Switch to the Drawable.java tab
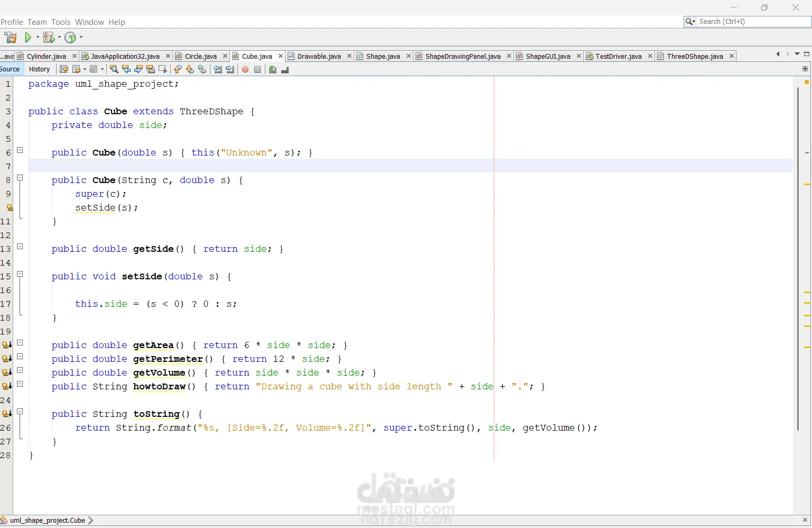 coord(319,56)
